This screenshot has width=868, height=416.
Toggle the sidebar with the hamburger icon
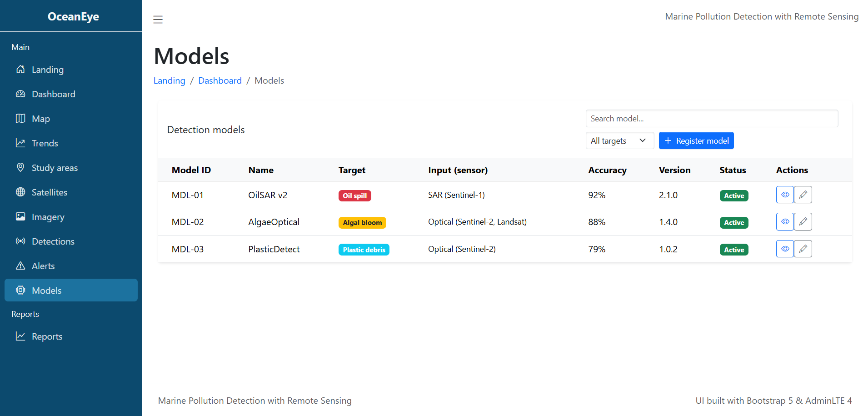click(158, 20)
